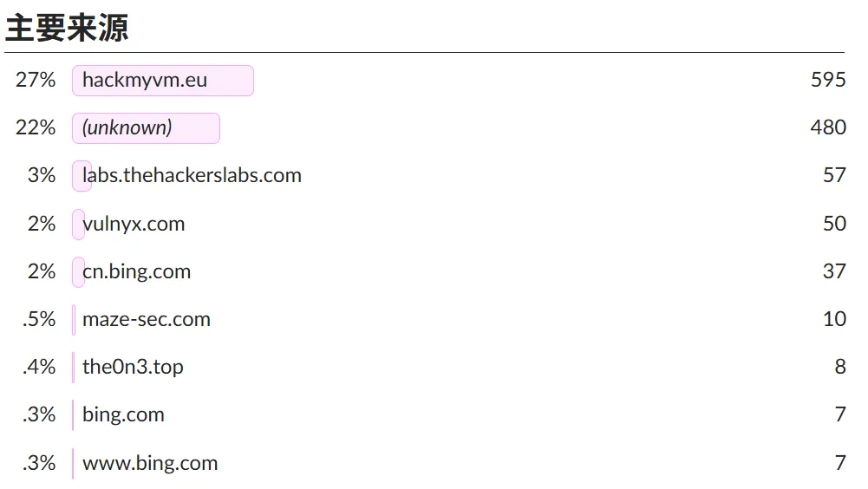Click the 480 count beside (unknown)
Image resolution: width=868 pixels, height=489 pixels.
pyautogui.click(x=828, y=128)
